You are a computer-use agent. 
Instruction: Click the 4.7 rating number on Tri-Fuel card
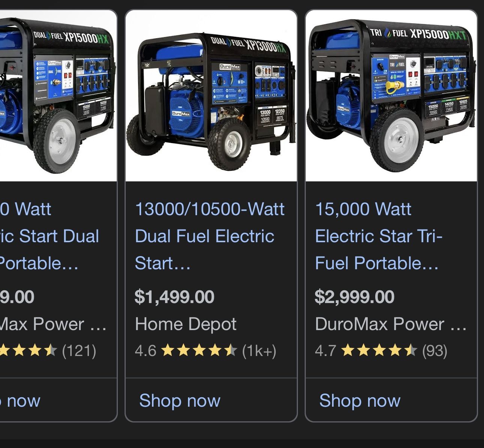(x=325, y=351)
